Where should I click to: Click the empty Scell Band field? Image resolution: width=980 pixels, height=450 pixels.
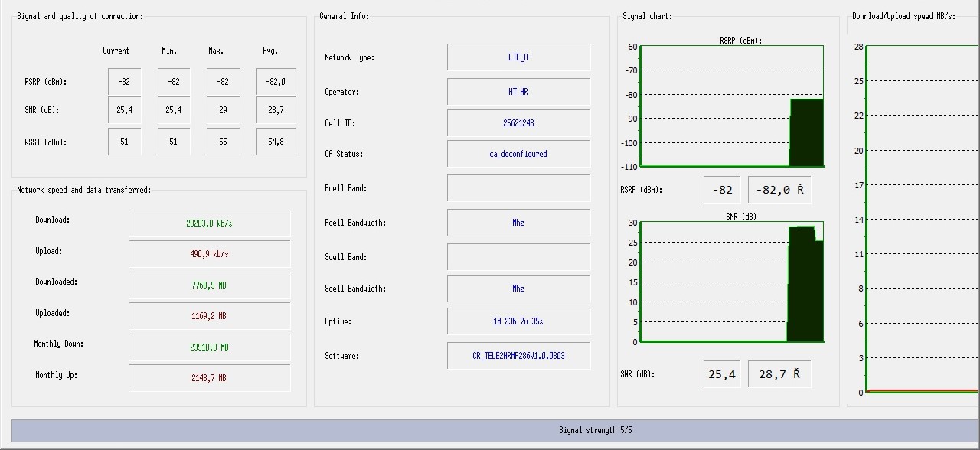tap(518, 257)
